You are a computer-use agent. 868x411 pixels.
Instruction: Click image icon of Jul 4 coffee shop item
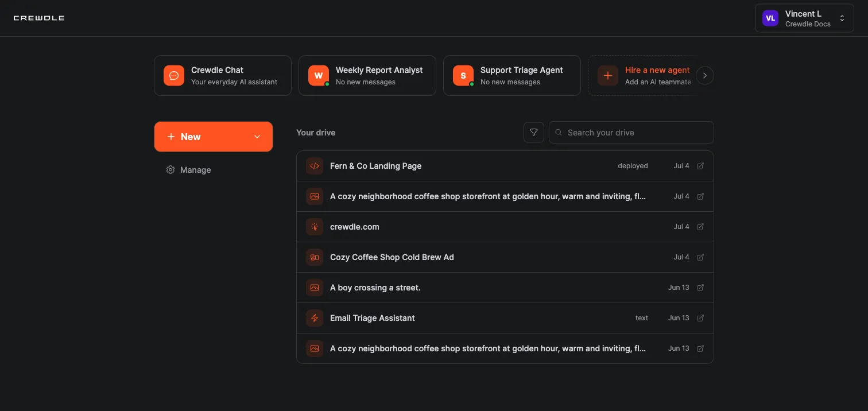tap(315, 196)
